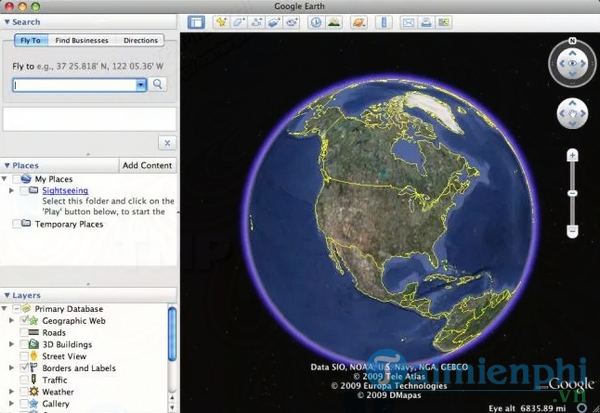The height and width of the screenshot is (413, 600).
Task: Switch to the Find Businesses tab
Action: click(x=82, y=40)
